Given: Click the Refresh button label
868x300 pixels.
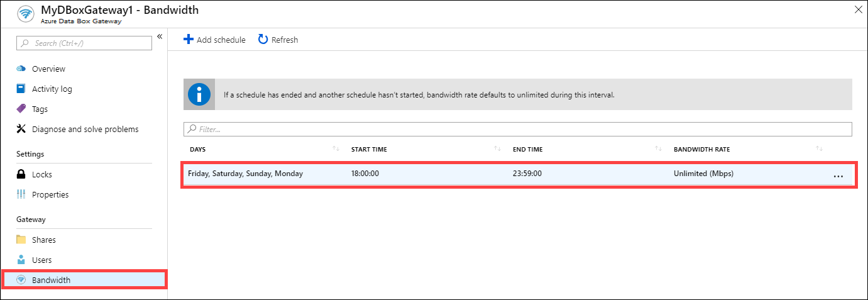Looking at the screenshot, I should [x=285, y=40].
